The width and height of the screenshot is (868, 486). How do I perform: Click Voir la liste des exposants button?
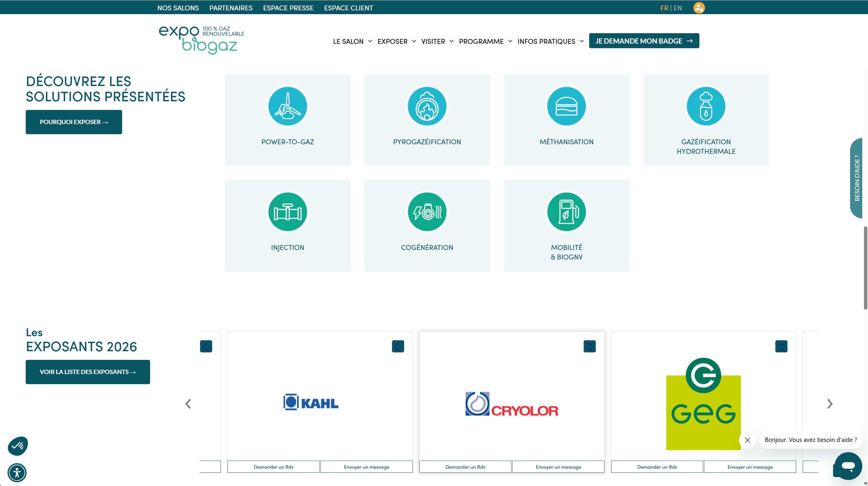click(x=88, y=372)
